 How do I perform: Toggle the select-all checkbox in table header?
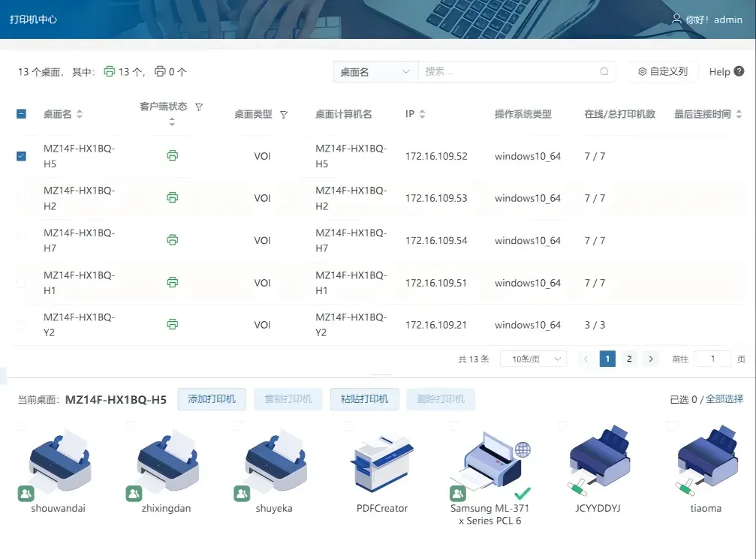pyautogui.click(x=21, y=114)
